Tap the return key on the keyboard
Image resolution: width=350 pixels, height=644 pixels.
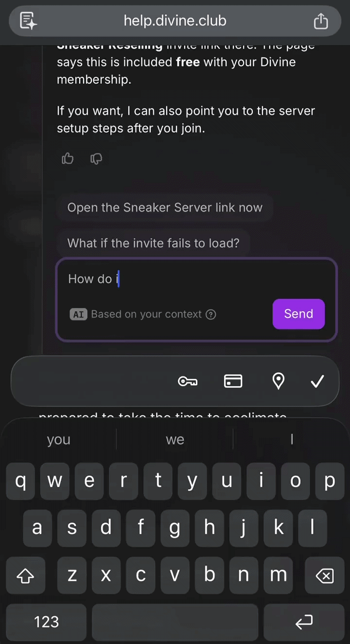(304, 622)
